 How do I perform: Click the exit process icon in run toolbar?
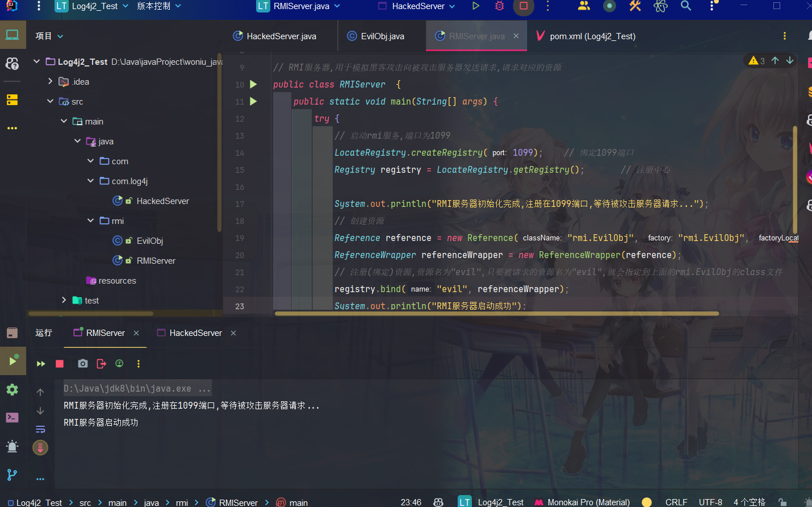click(x=102, y=364)
